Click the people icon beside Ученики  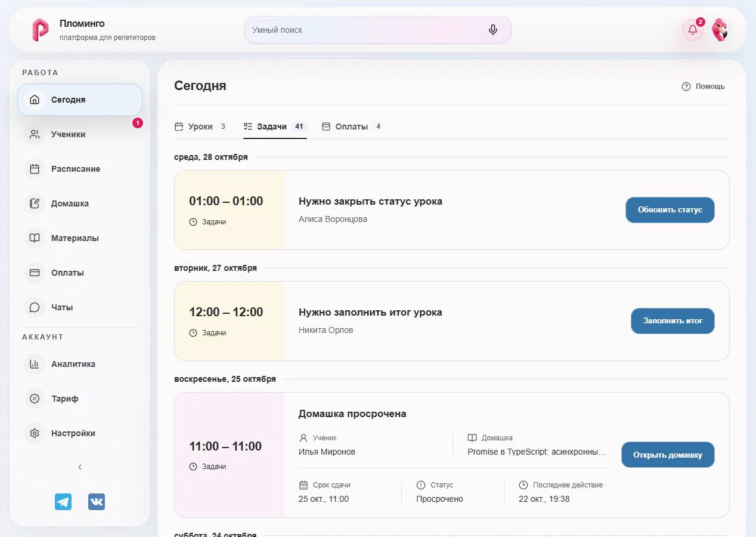(x=35, y=134)
